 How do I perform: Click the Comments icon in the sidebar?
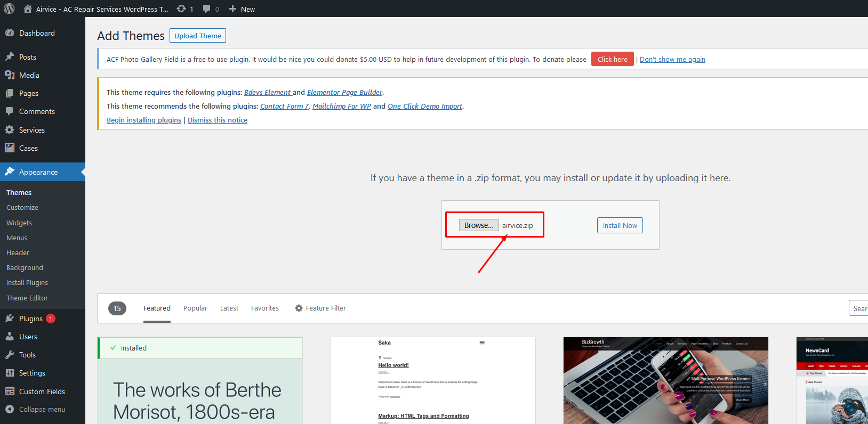(x=10, y=111)
